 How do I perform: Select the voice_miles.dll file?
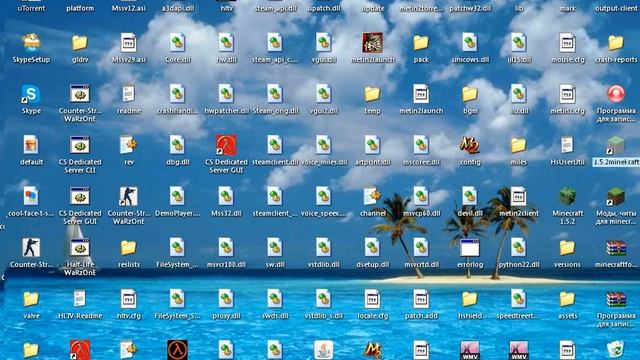coord(324,145)
